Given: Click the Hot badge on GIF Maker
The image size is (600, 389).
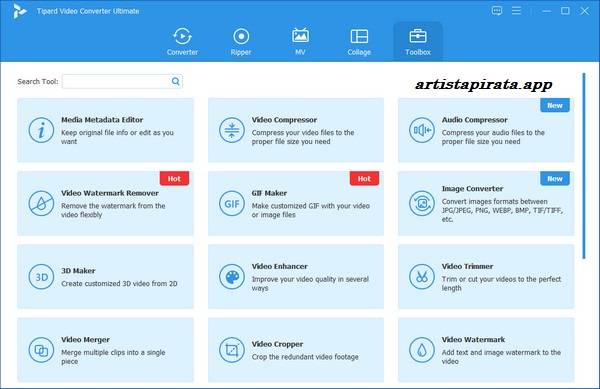Looking at the screenshot, I should (364, 178).
